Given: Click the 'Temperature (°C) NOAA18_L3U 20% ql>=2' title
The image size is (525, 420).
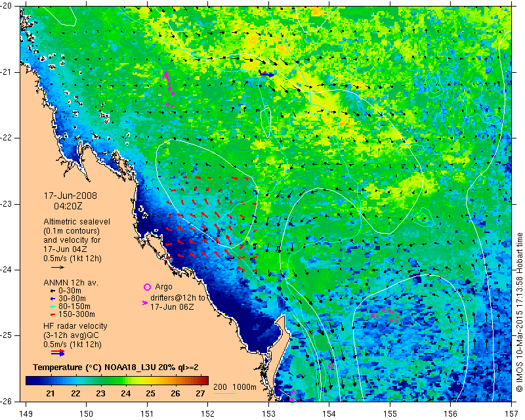Looking at the screenshot, I should pyautogui.click(x=116, y=367).
